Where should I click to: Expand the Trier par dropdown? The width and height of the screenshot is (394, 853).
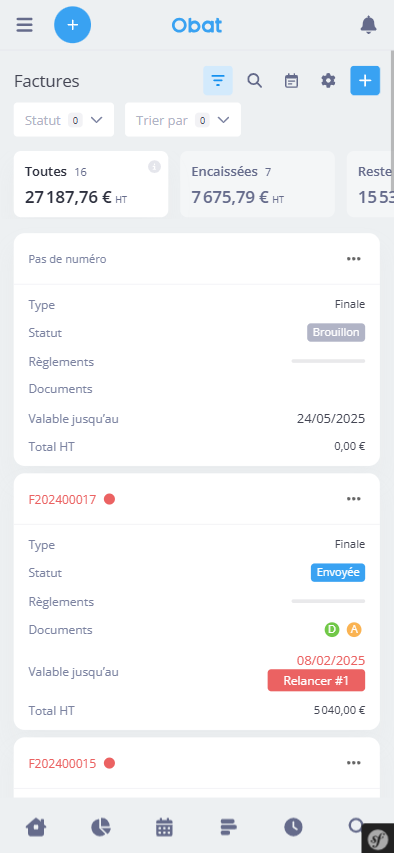pyautogui.click(x=183, y=120)
